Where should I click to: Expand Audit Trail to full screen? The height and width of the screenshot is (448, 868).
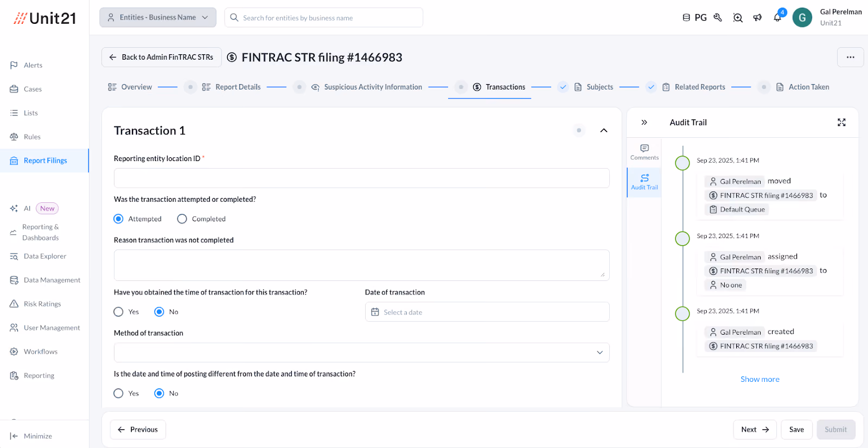click(x=841, y=123)
